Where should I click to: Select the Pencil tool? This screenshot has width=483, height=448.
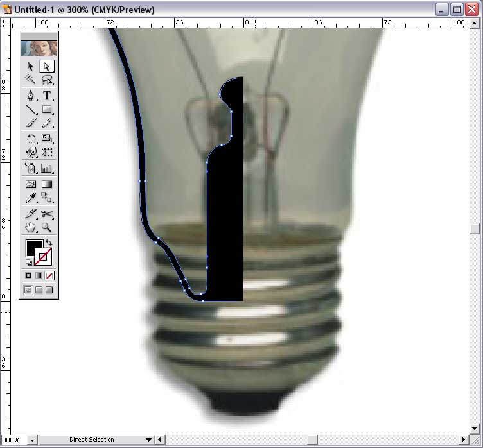[47, 123]
